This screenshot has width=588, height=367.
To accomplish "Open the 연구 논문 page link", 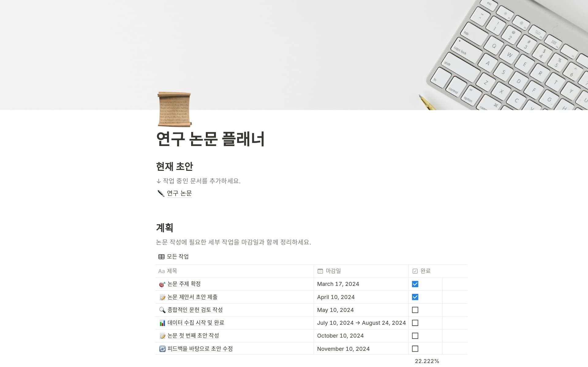I will coord(179,193).
